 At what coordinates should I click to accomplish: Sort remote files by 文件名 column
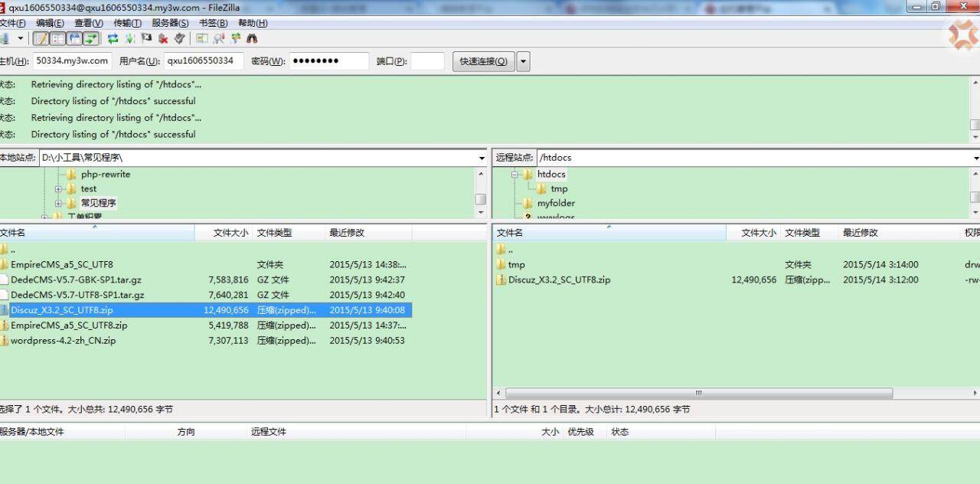(x=609, y=232)
